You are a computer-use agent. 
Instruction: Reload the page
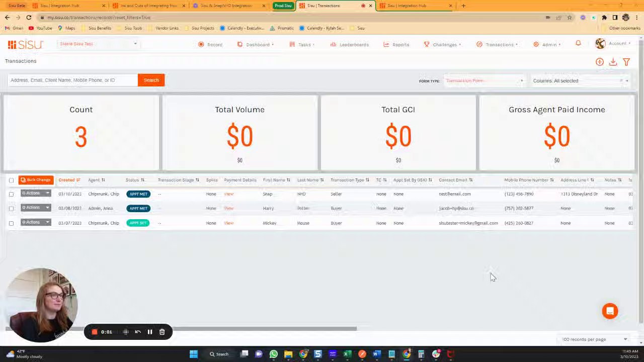click(29, 18)
